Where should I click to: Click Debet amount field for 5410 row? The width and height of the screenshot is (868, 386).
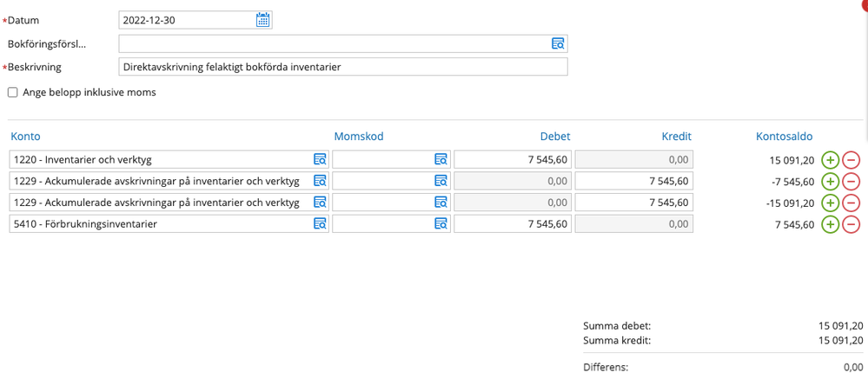pos(513,224)
